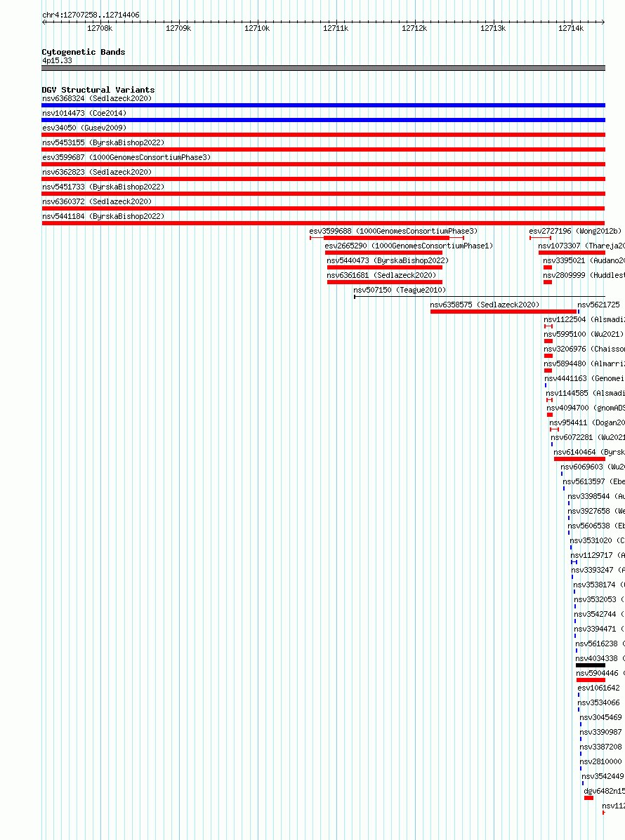Open esv3599688 (1000GenomesConsortiumPhase3) variant
Image resolution: width=625 pixels, height=840 pixels.
click(x=393, y=231)
